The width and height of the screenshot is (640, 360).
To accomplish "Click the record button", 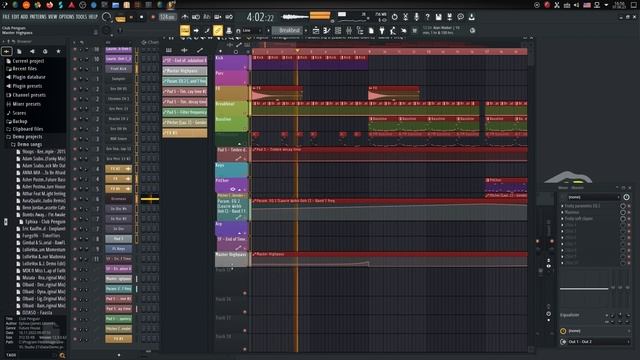I will coord(153,17).
